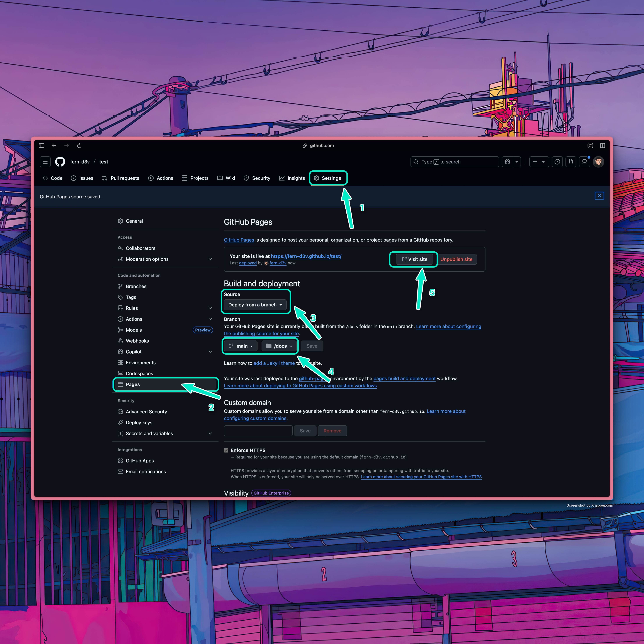View the Insights tab

point(292,178)
